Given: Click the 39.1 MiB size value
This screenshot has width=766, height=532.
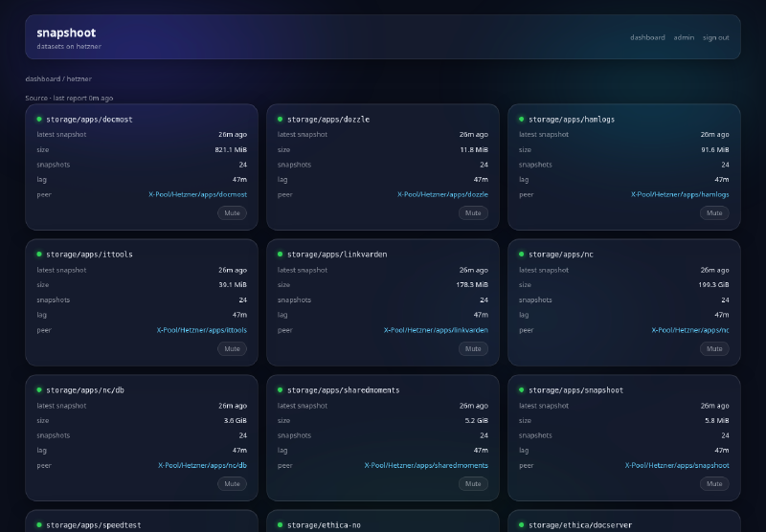Looking at the screenshot, I should (233, 284).
